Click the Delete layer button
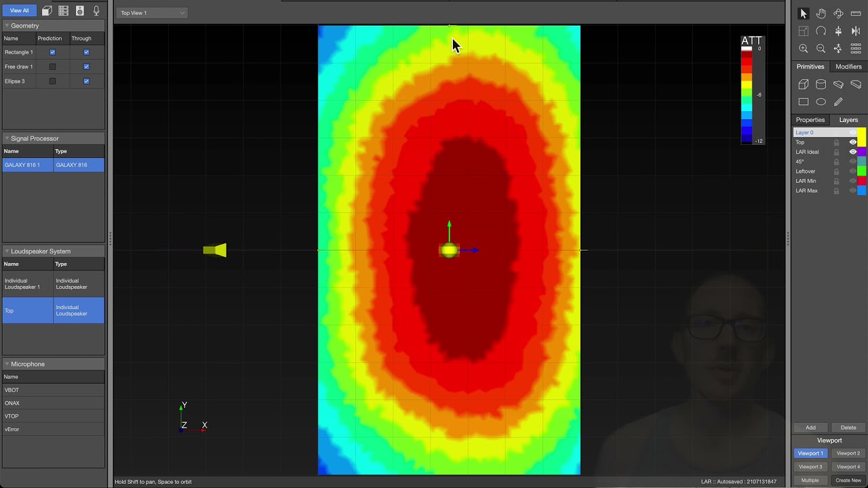Image resolution: width=868 pixels, height=488 pixels. coord(848,428)
